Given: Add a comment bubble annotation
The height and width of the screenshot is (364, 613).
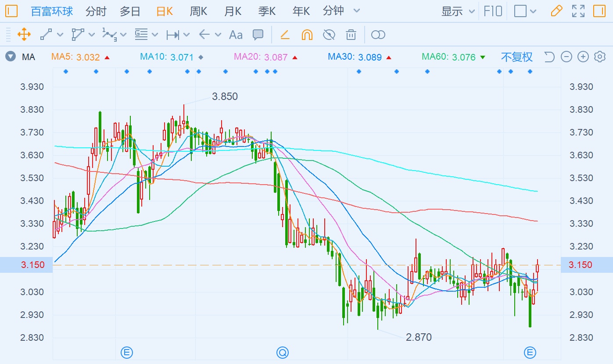Looking at the screenshot, I should [258, 35].
